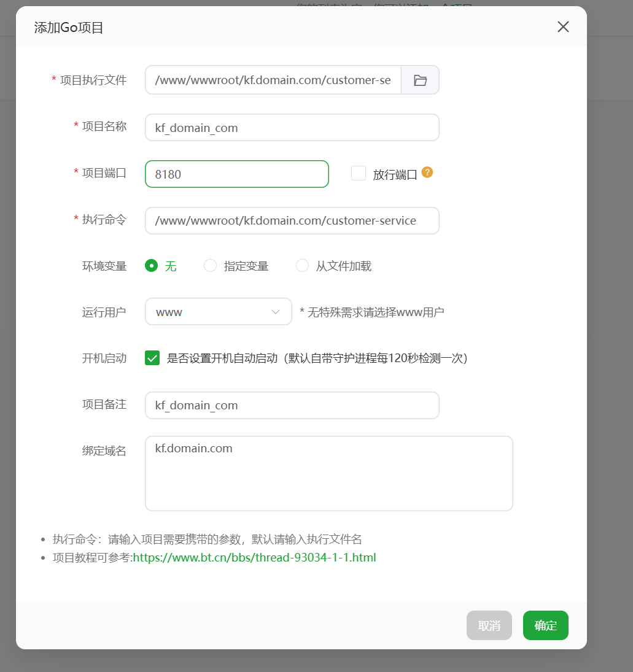This screenshot has width=633, height=672.
Task: Click the 项目端口 field showing 8180
Action: pos(236,174)
